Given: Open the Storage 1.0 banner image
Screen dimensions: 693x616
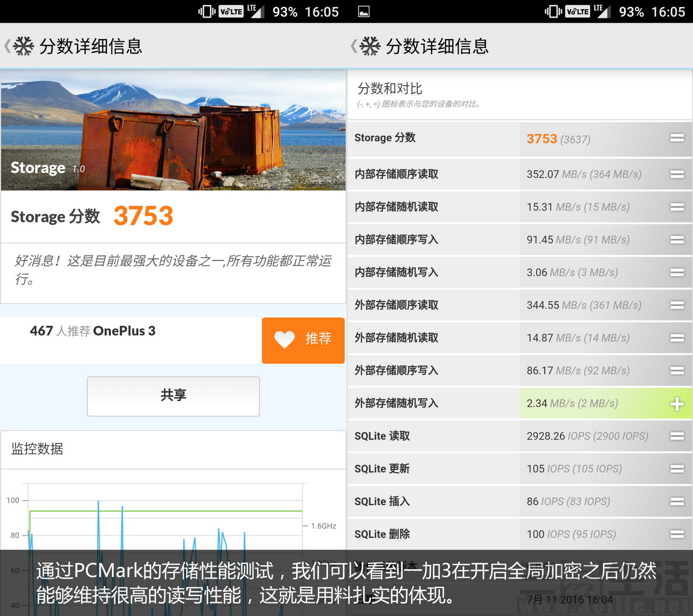Looking at the screenshot, I should coord(173,130).
